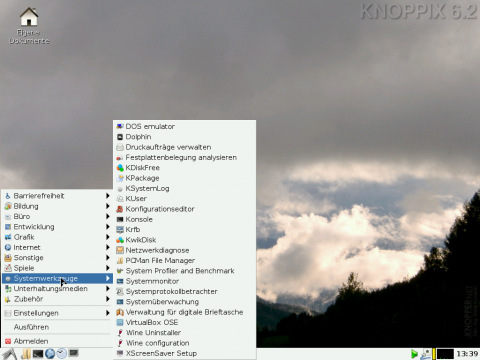
Task: Launch KDiskFree
Action: (x=184, y=168)
